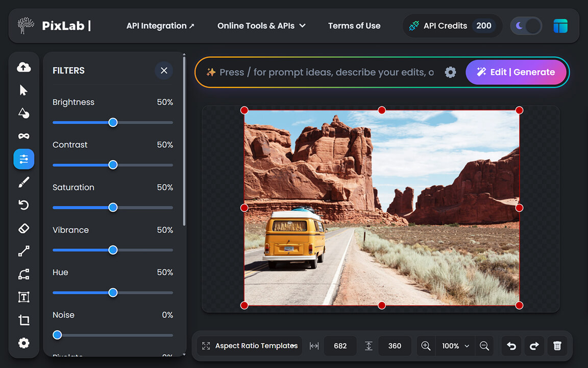Screen dimensions: 588x368
Task: Select the bezier curve tool
Action: [23, 274]
